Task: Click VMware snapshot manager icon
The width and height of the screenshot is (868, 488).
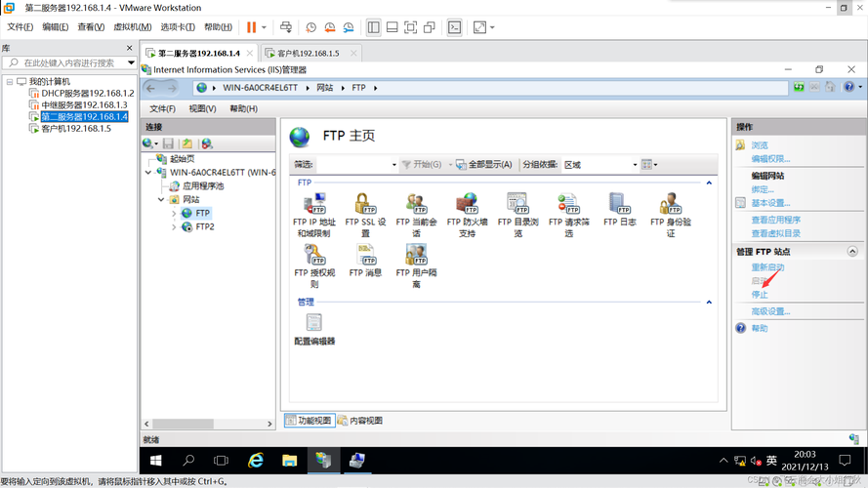Action: point(349,27)
